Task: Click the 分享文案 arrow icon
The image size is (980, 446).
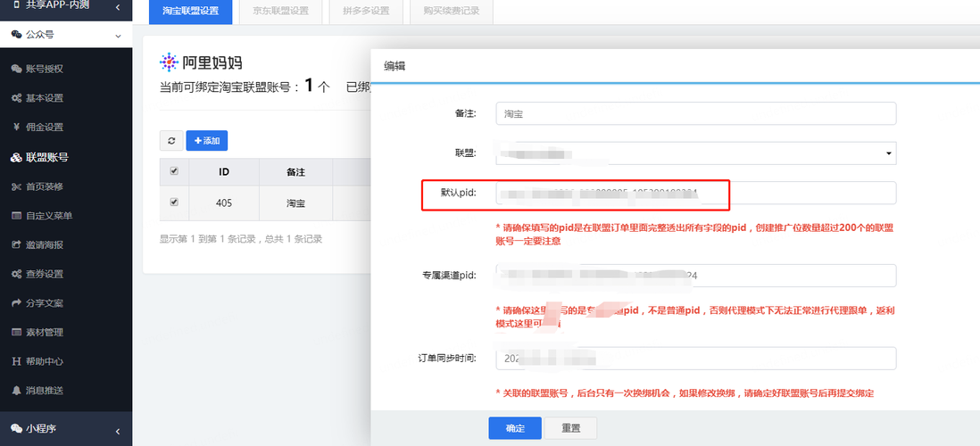Action: point(16,303)
